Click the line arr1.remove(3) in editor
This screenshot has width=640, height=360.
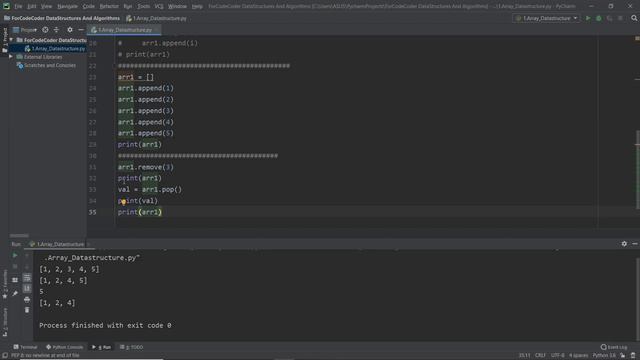point(145,167)
